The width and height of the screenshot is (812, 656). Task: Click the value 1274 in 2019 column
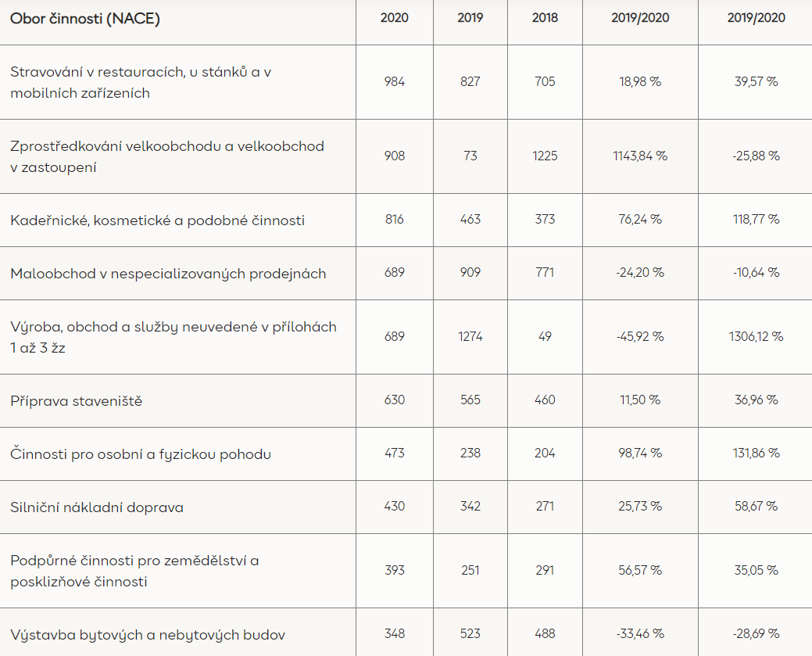[470, 336]
